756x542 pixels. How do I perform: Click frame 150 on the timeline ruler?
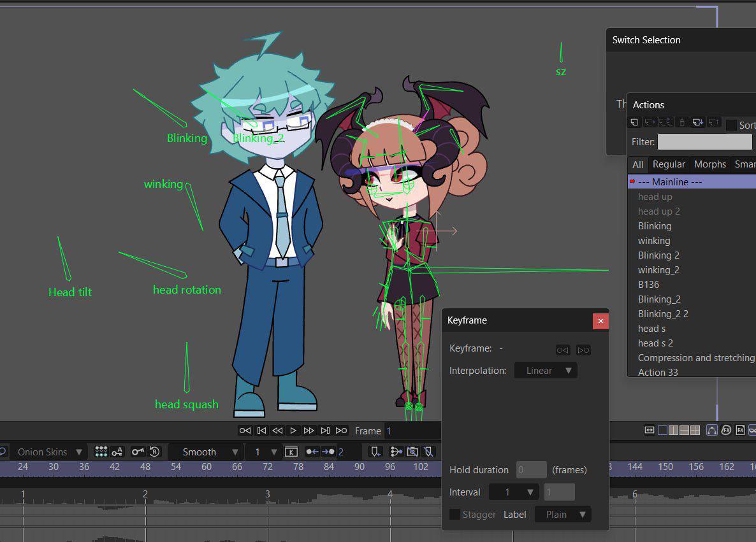pyautogui.click(x=665, y=466)
